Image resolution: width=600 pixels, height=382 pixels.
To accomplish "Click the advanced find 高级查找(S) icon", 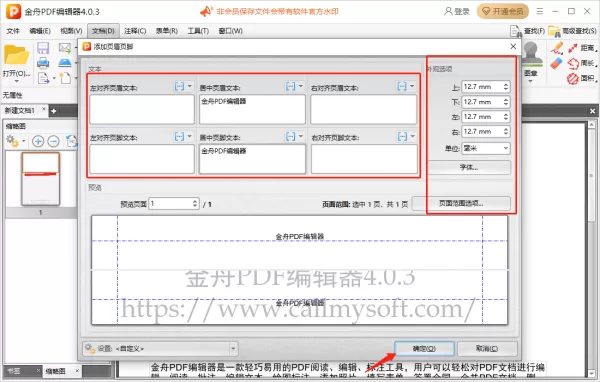I will coord(554,31).
